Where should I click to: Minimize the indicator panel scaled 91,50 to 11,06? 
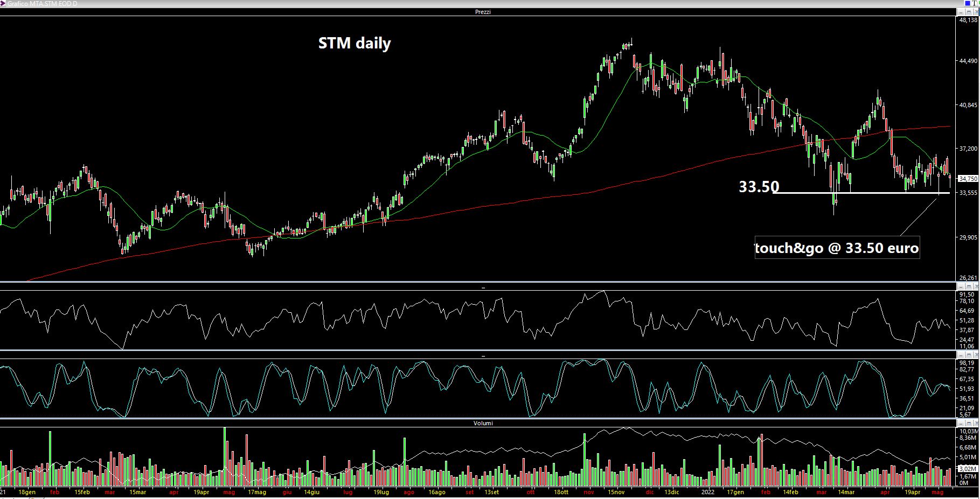961,285
